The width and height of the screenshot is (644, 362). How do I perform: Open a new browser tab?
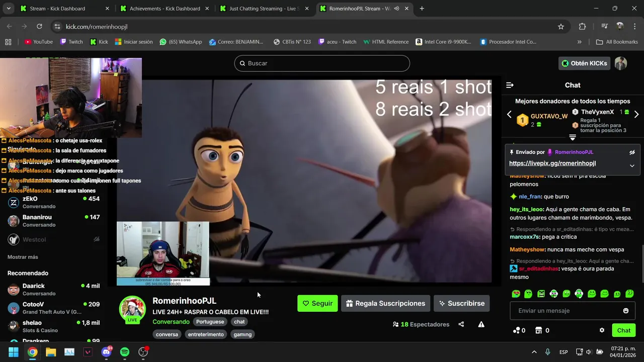pyautogui.click(x=422, y=9)
